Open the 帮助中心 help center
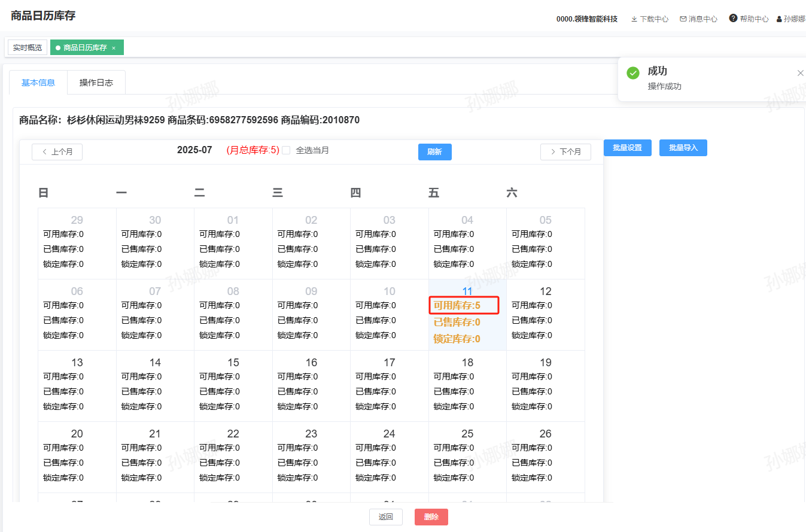Image resolution: width=806 pixels, height=532 pixels. 749,19
